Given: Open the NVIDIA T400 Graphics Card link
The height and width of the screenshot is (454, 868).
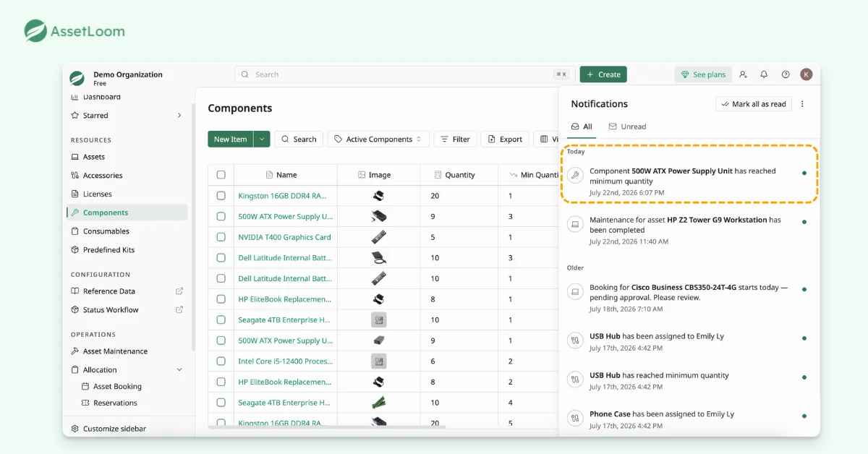Looking at the screenshot, I should tap(284, 237).
